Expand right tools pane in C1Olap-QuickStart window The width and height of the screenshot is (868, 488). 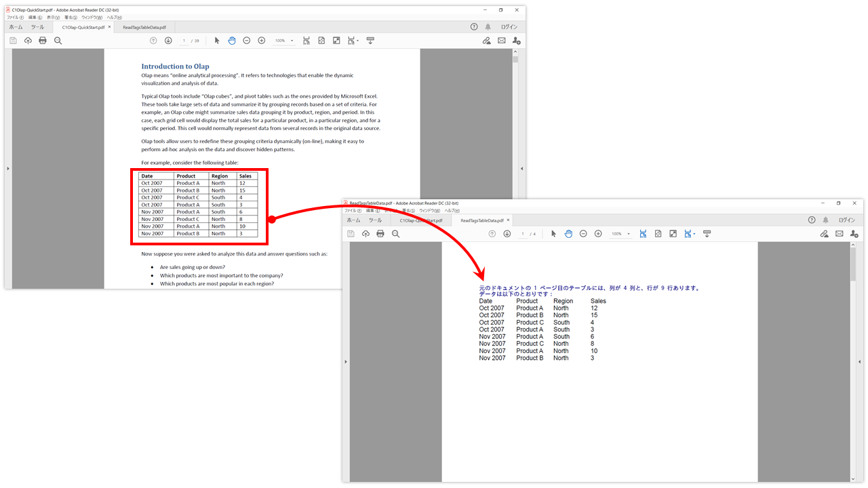[521, 168]
